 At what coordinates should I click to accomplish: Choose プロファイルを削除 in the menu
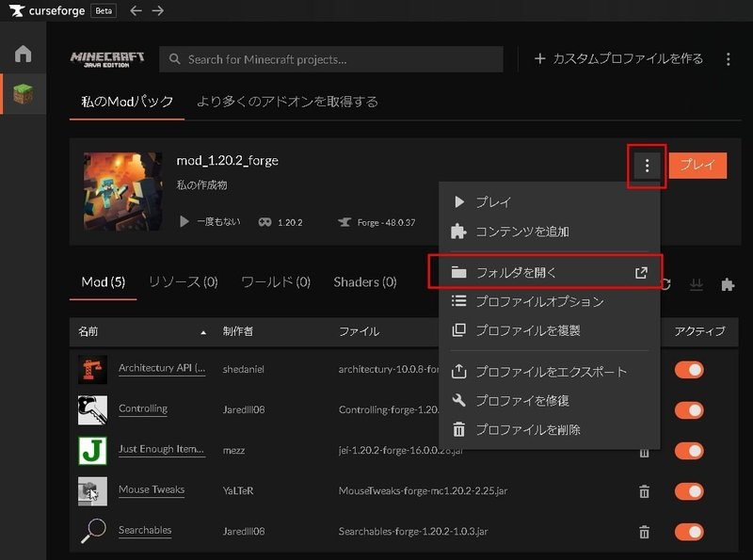[x=550, y=429]
